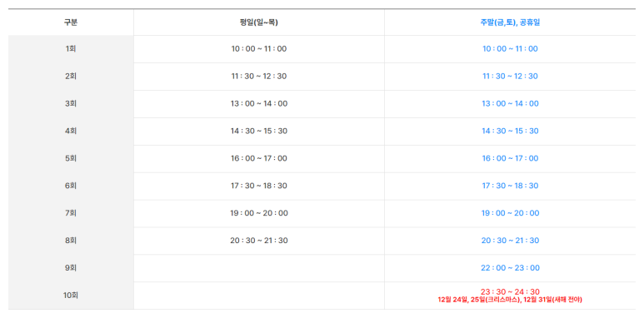This screenshot has width=644, height=318.
Task: Click weekday 14:30 ~ 15:30 slot
Action: click(259, 131)
